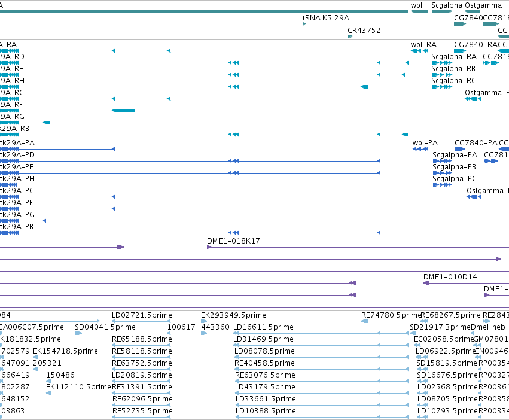Click the tk29A-PD protein label
This screenshot has height=420, width=509.
pyautogui.click(x=17, y=155)
